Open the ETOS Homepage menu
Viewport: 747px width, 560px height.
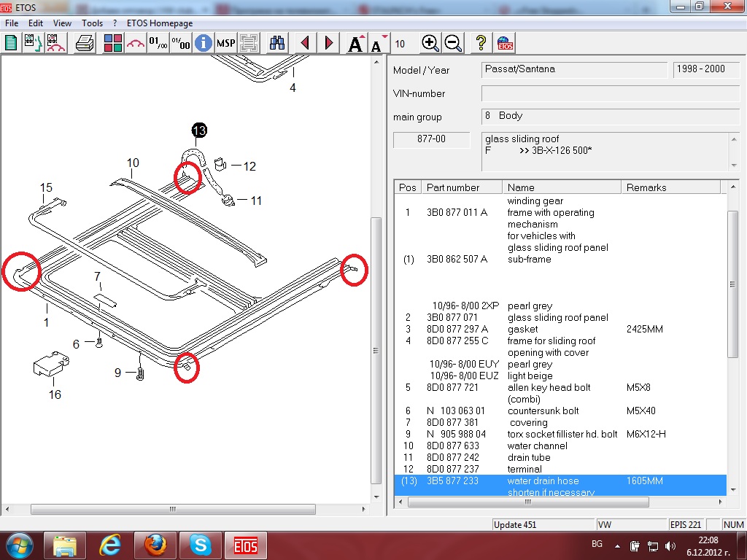(160, 23)
